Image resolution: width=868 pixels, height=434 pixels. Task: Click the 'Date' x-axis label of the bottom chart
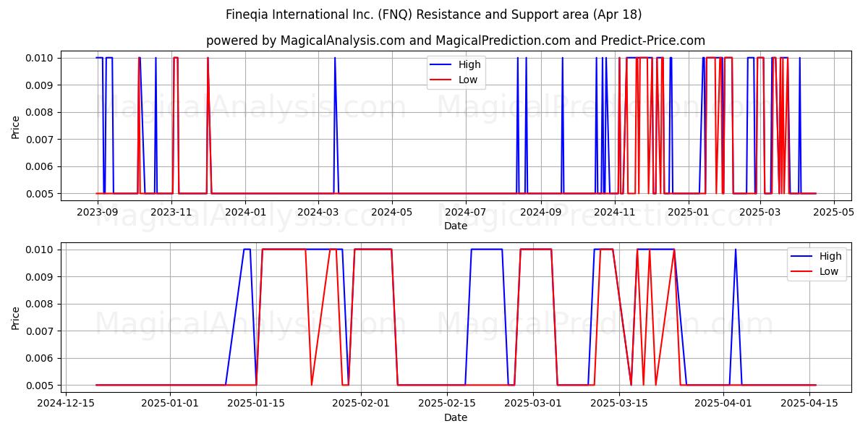click(456, 417)
